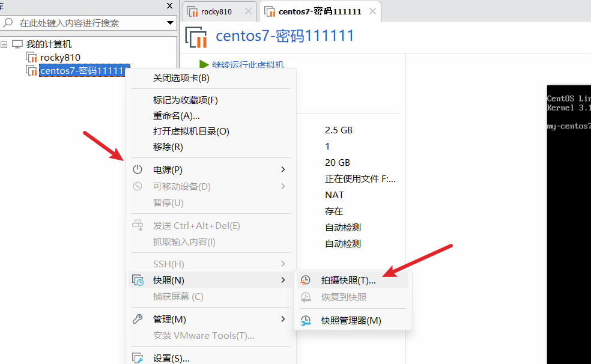Click the snapshot icon beside 快照(N)
This screenshot has height=364, width=591.
[138, 281]
